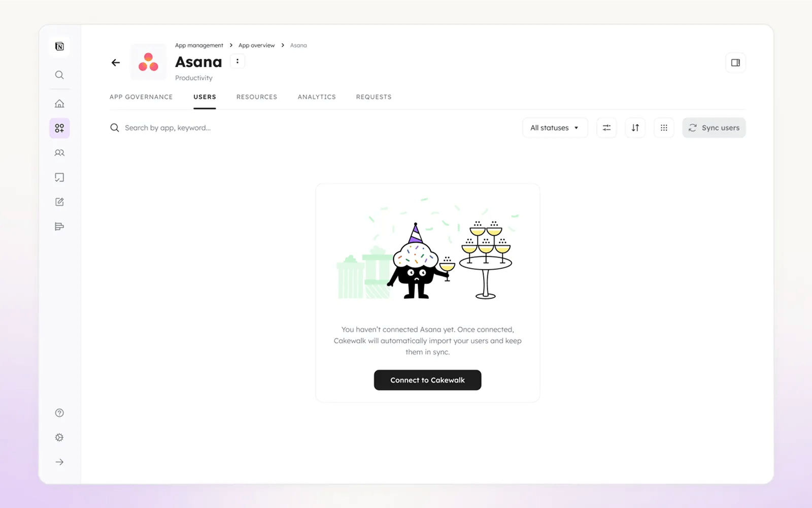
Task: Switch to the App Governance tab
Action: (x=141, y=97)
